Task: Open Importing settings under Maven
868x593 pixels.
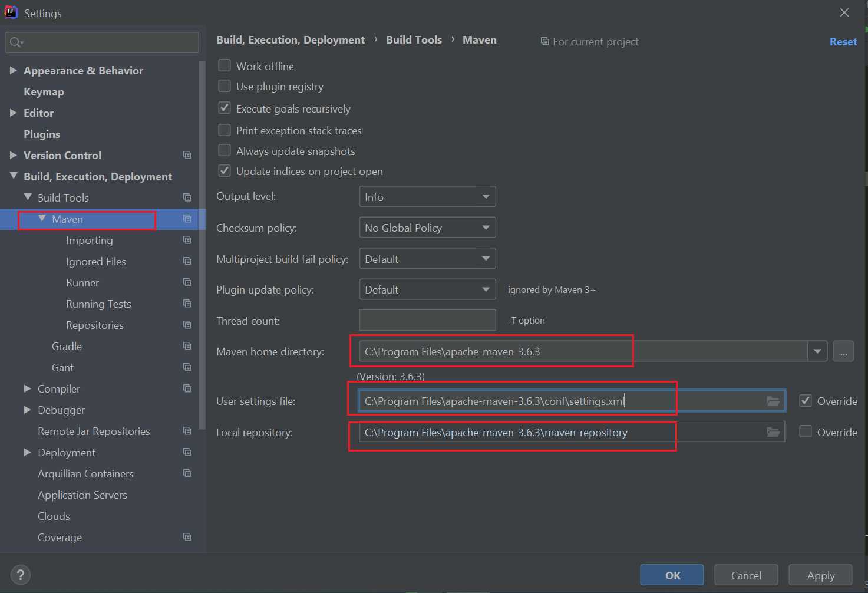Action: [x=90, y=241]
